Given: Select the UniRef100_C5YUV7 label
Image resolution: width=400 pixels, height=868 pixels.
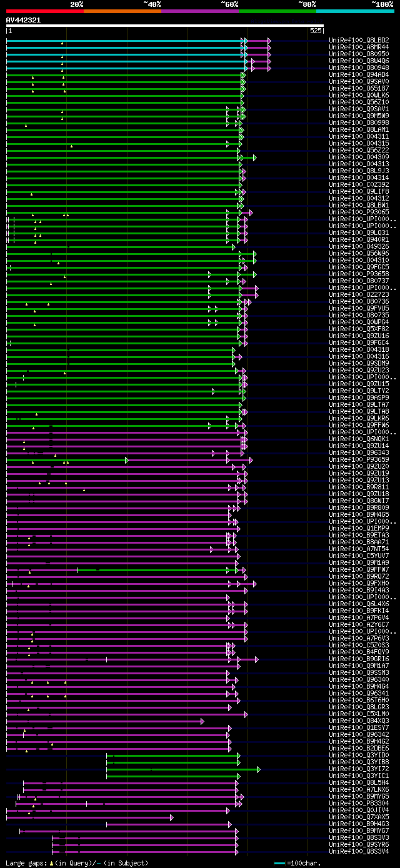Looking at the screenshot, I should tap(359, 556).
